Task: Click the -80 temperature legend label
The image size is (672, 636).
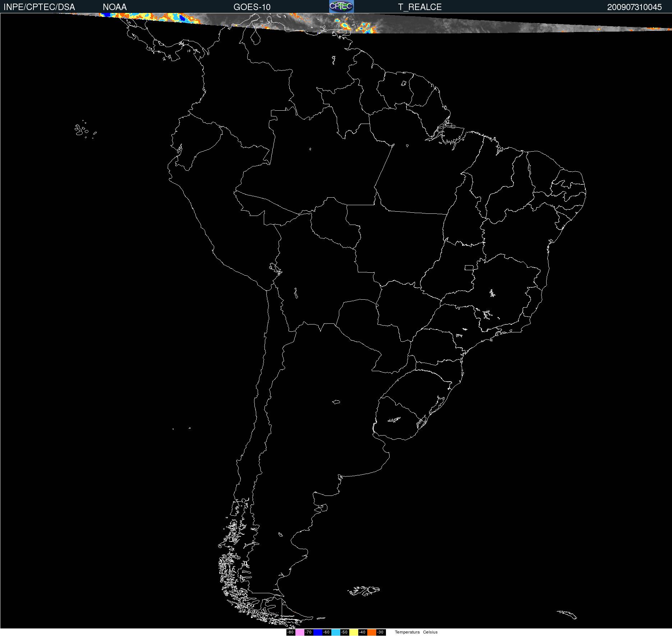Action: click(291, 632)
